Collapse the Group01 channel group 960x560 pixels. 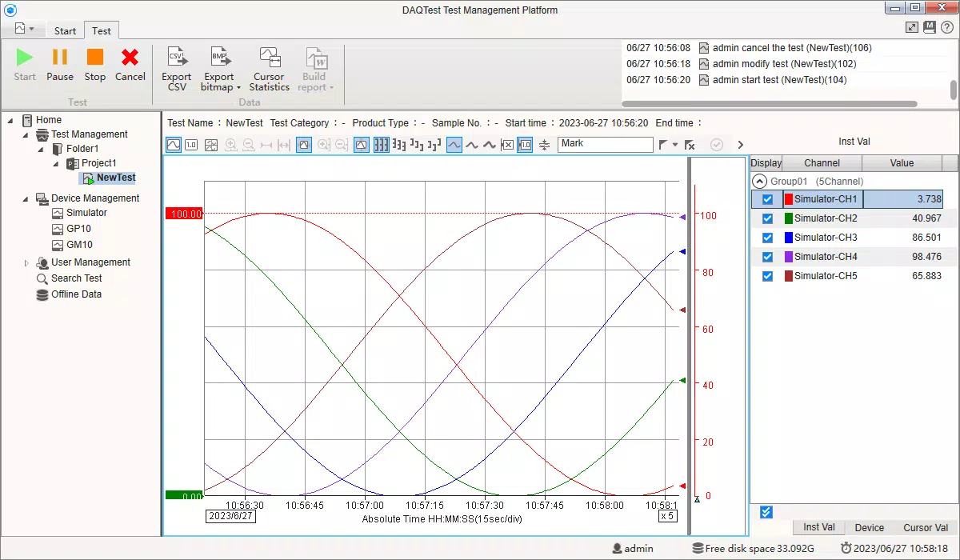click(x=760, y=182)
